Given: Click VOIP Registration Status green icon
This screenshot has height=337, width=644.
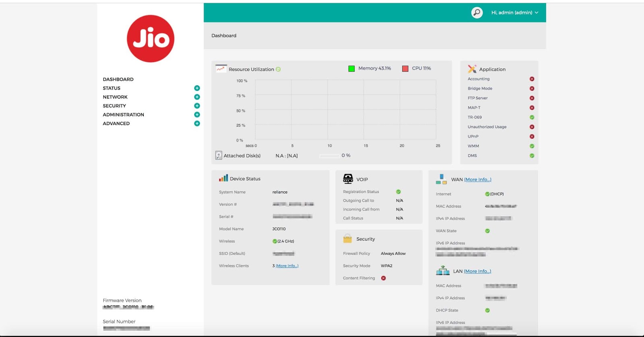Looking at the screenshot, I should (x=398, y=192).
